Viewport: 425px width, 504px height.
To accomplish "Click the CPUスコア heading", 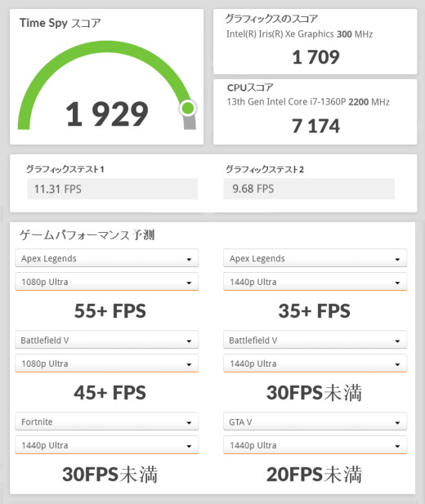I will click(x=250, y=87).
